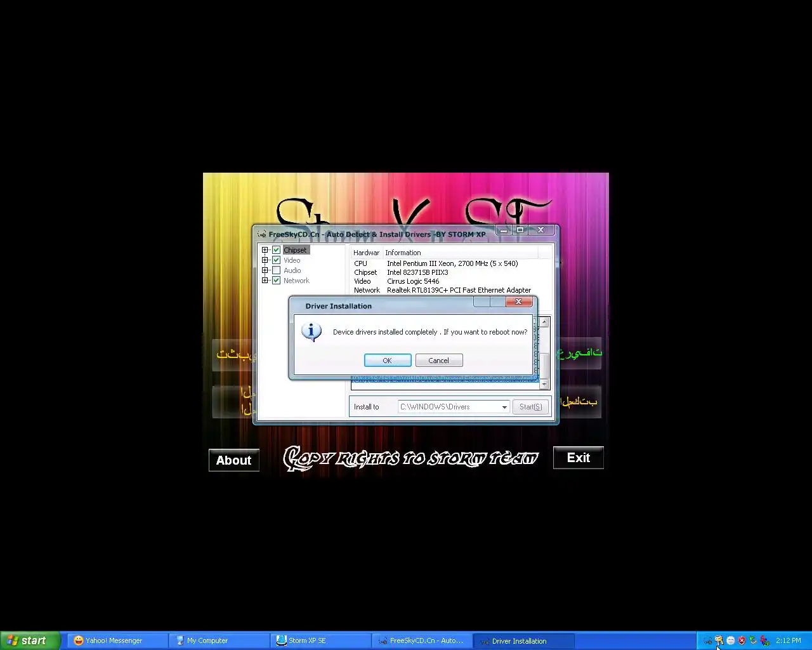Click the Hardwar column header
The image size is (812, 650).
[367, 253]
